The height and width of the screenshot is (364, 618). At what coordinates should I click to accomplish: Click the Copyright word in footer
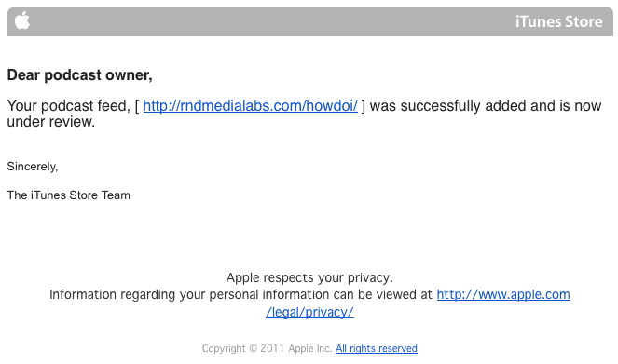tap(224, 349)
